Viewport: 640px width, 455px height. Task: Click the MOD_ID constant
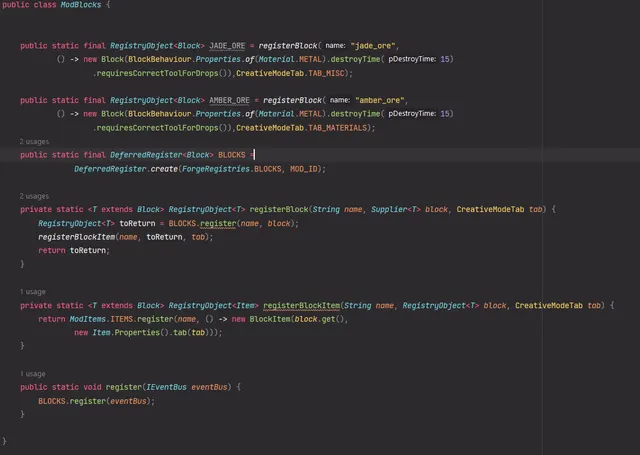pyautogui.click(x=304, y=169)
